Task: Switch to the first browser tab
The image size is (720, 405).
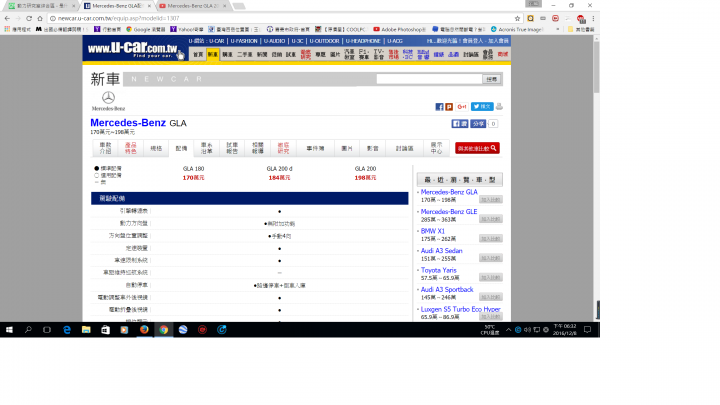Action: pos(42,6)
